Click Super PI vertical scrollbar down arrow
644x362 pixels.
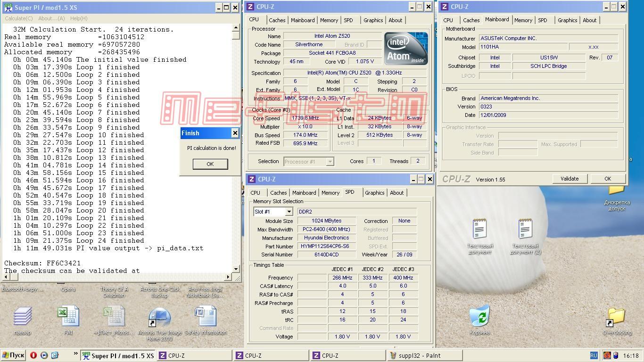236,269
